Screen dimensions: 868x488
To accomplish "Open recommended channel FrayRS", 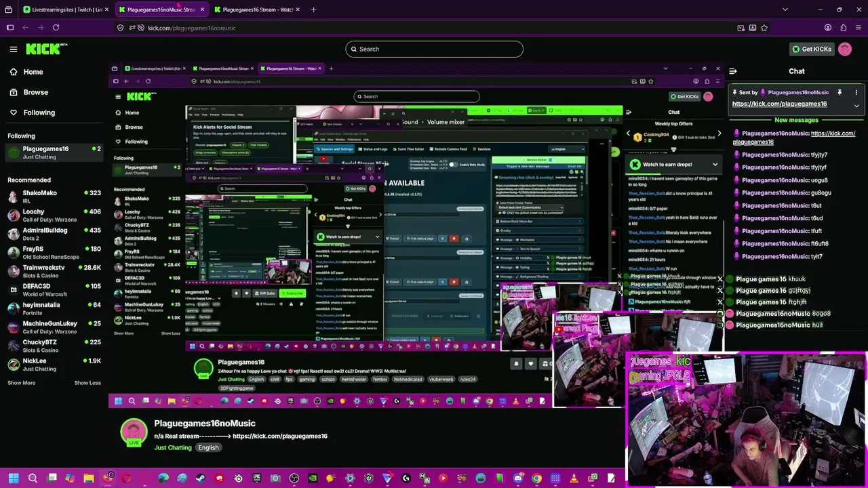I will [54, 253].
